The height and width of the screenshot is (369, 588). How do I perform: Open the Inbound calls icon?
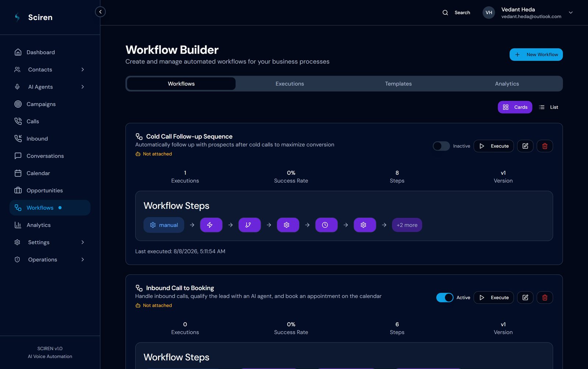coord(18,139)
